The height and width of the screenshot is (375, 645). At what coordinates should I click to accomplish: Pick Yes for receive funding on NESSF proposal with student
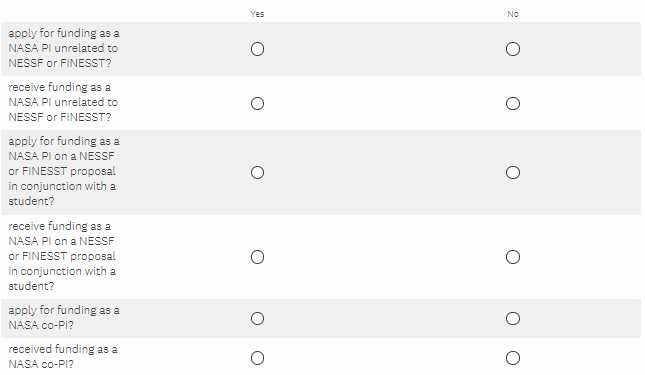pos(258,257)
